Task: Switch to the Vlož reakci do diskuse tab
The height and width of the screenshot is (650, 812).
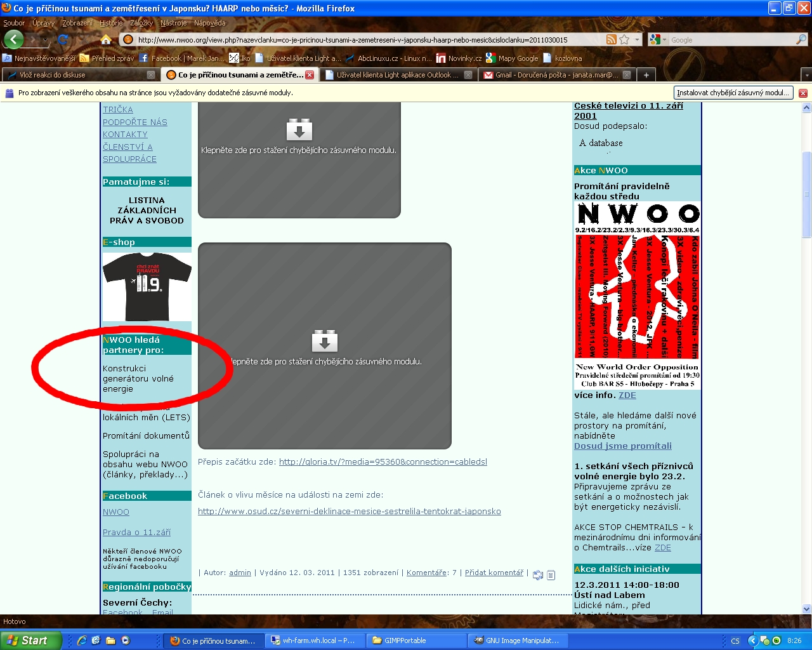Action: [x=81, y=75]
